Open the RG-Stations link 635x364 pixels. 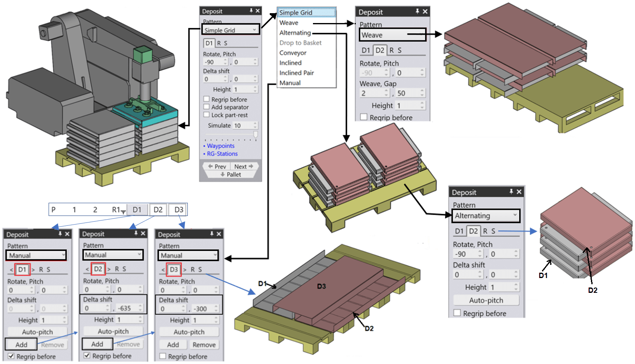pos(222,154)
